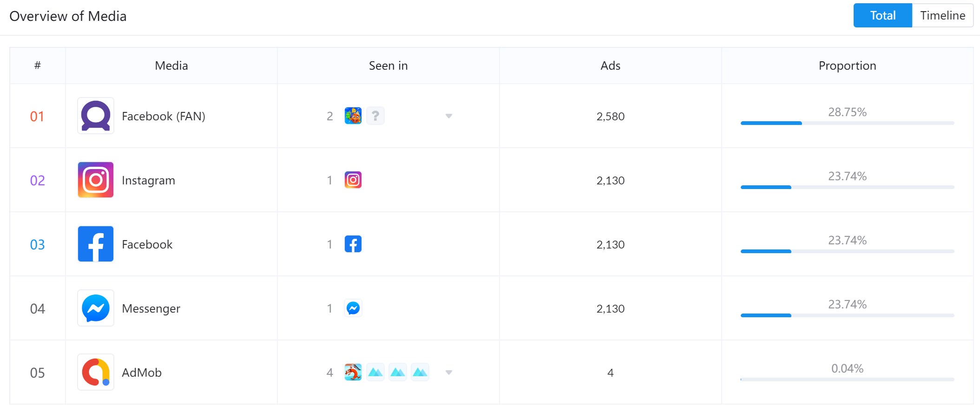Click the Media column header

point(171,65)
